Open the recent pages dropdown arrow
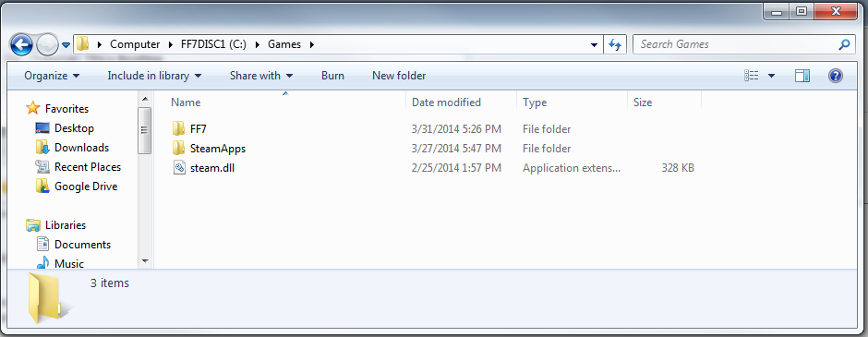This screenshot has height=337, width=868. [x=66, y=45]
